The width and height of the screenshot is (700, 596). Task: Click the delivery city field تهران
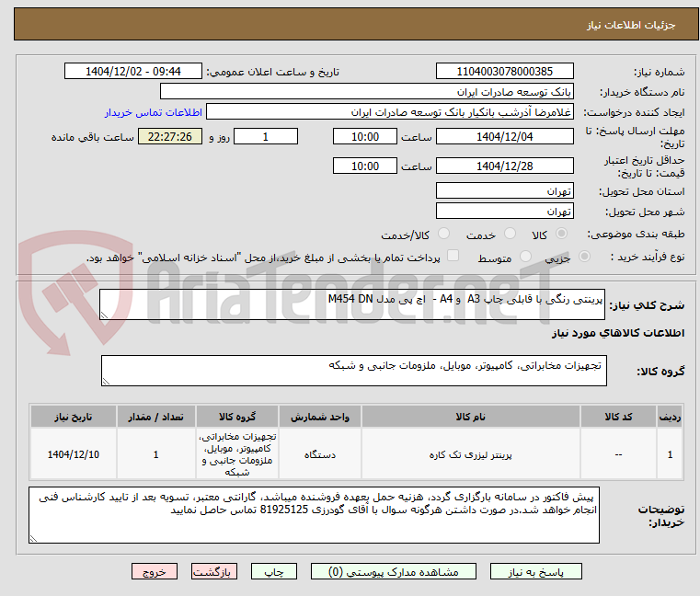pos(504,212)
